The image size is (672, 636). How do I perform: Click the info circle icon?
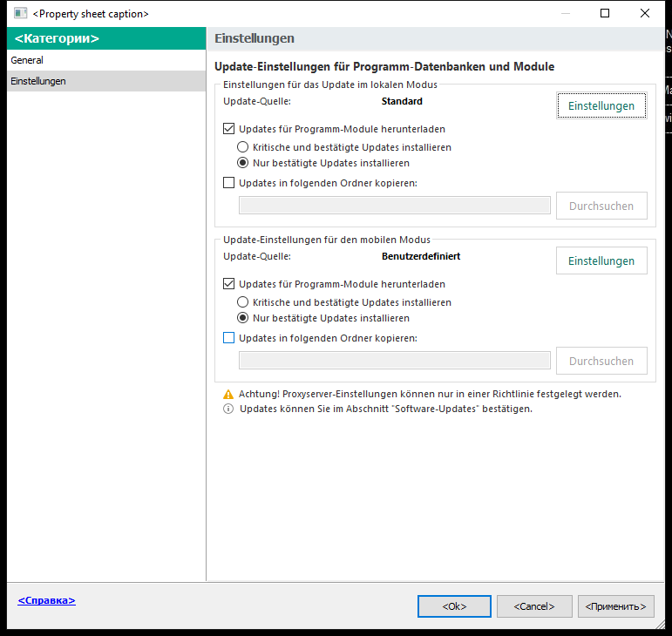click(x=228, y=409)
